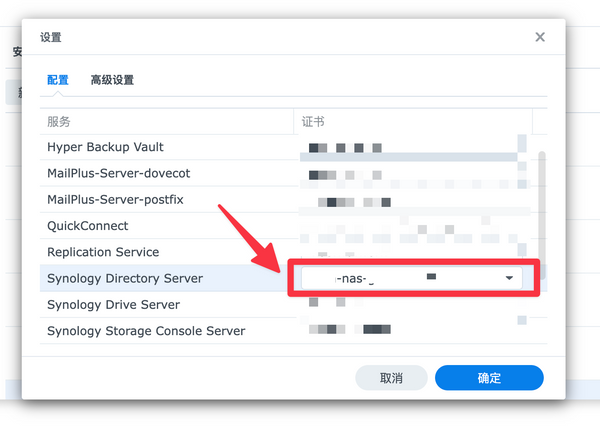The width and height of the screenshot is (600, 431).
Task: Select the Replication Service row
Action: 103,252
